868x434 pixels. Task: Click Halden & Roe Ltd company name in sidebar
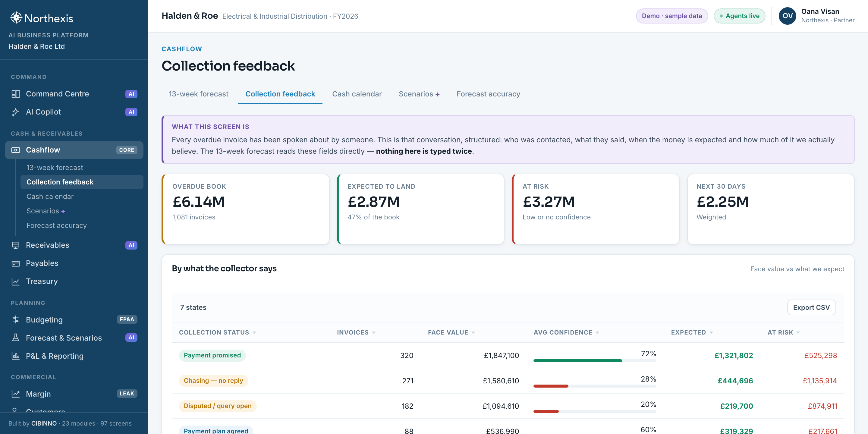click(x=36, y=46)
